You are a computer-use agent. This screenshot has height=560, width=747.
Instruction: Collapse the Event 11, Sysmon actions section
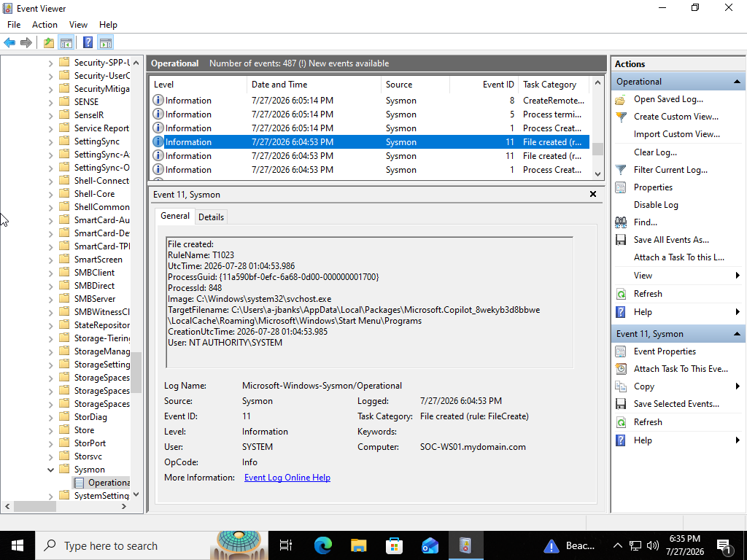737,334
